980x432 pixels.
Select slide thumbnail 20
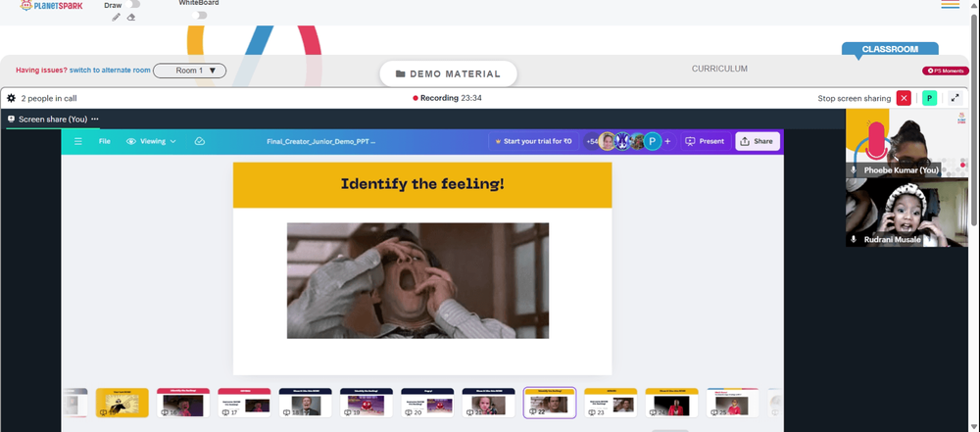click(x=427, y=403)
